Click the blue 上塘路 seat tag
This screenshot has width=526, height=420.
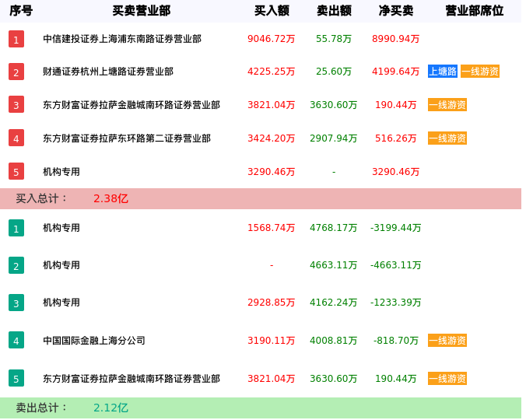443,72
